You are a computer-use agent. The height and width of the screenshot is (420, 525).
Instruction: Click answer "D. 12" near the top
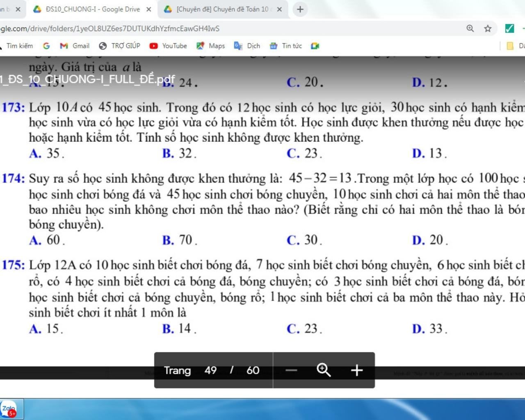(x=429, y=82)
